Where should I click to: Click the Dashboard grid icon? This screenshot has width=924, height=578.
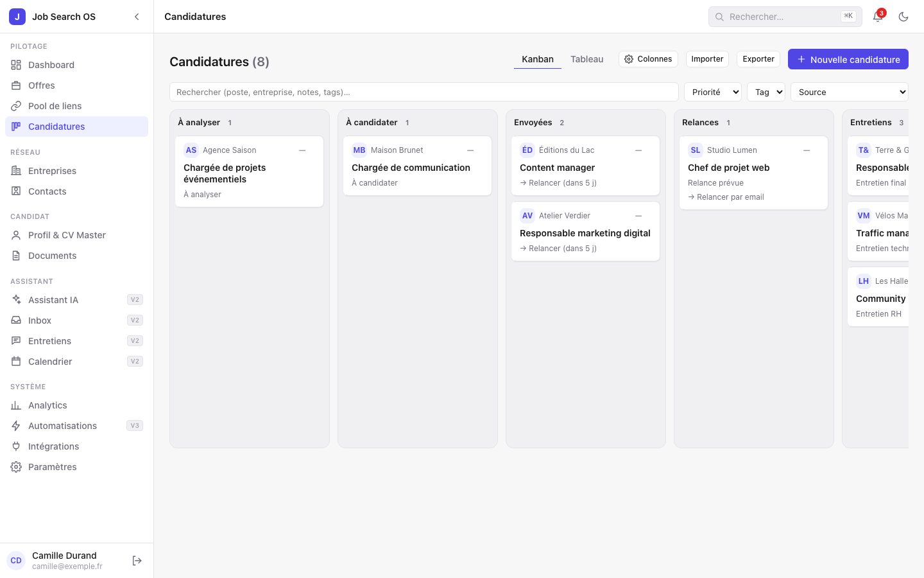coord(16,65)
